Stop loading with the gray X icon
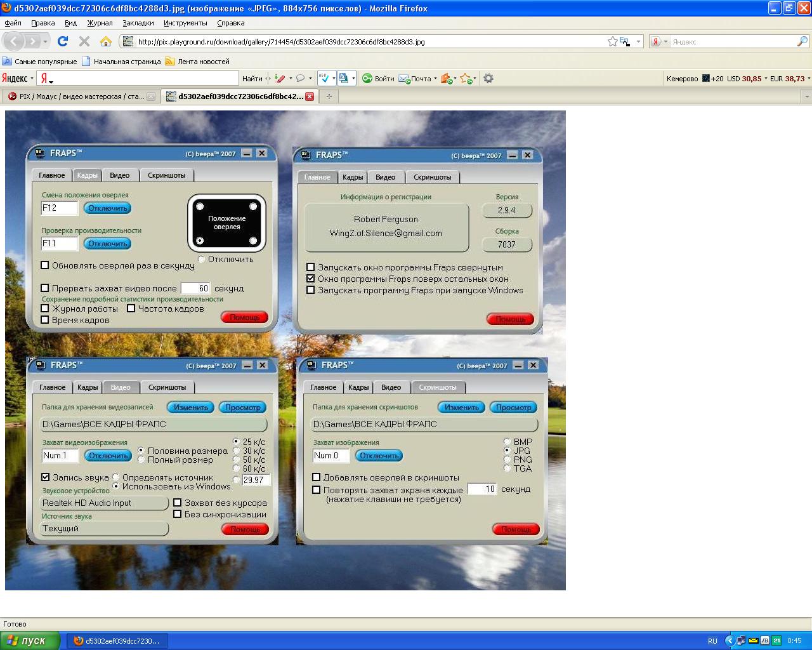Image resolution: width=812 pixels, height=650 pixels. click(x=84, y=41)
